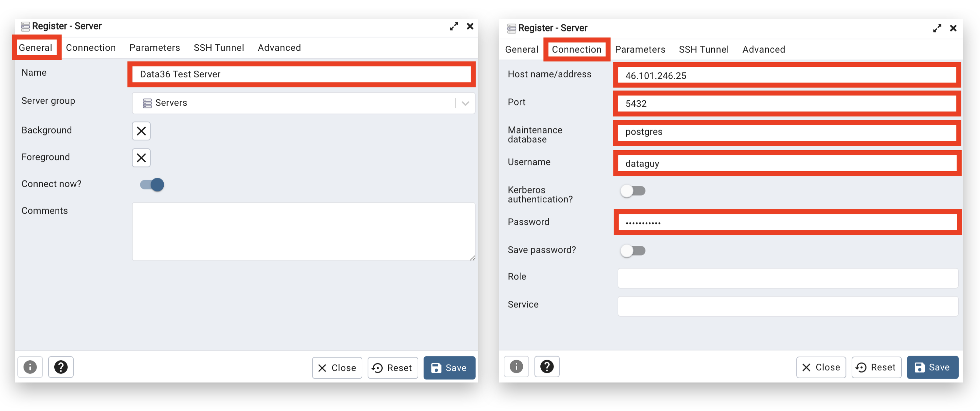Viewport: 980px width, 411px height.
Task: Click into the Comments text area
Action: (x=303, y=232)
